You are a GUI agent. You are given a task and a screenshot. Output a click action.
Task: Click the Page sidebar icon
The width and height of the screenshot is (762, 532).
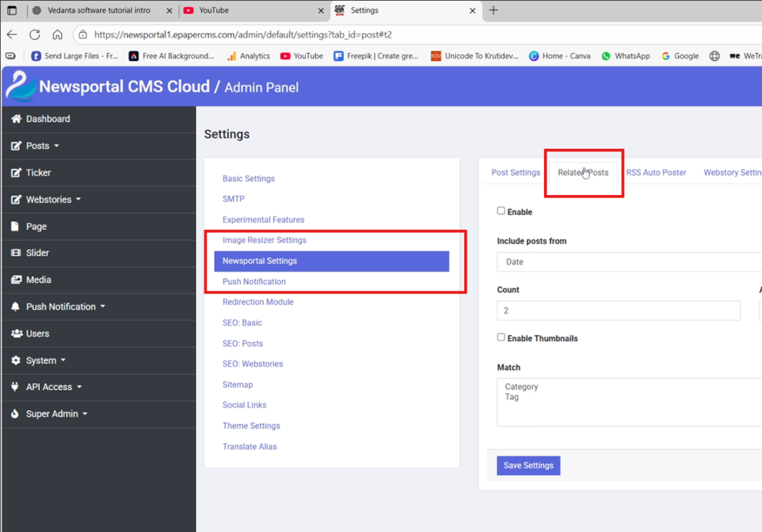pyautogui.click(x=14, y=226)
